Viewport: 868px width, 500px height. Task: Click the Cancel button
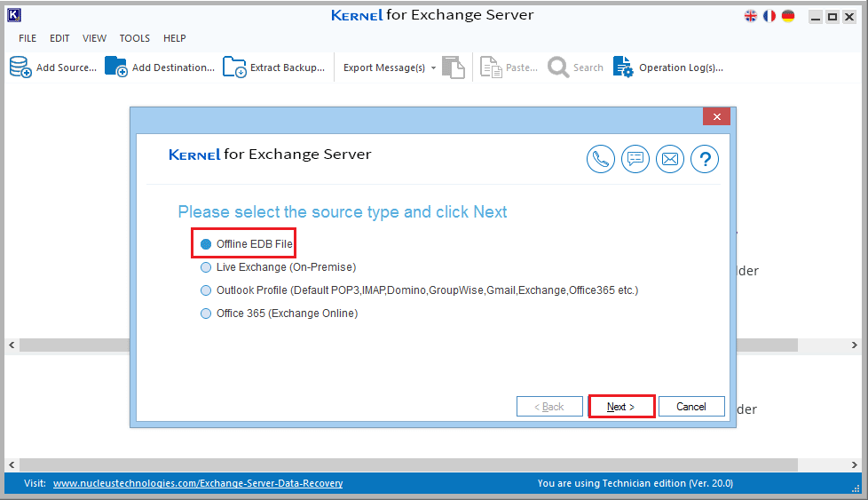tap(691, 407)
